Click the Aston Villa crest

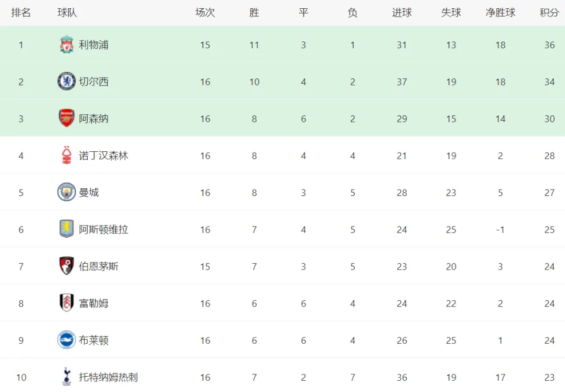[67, 229]
